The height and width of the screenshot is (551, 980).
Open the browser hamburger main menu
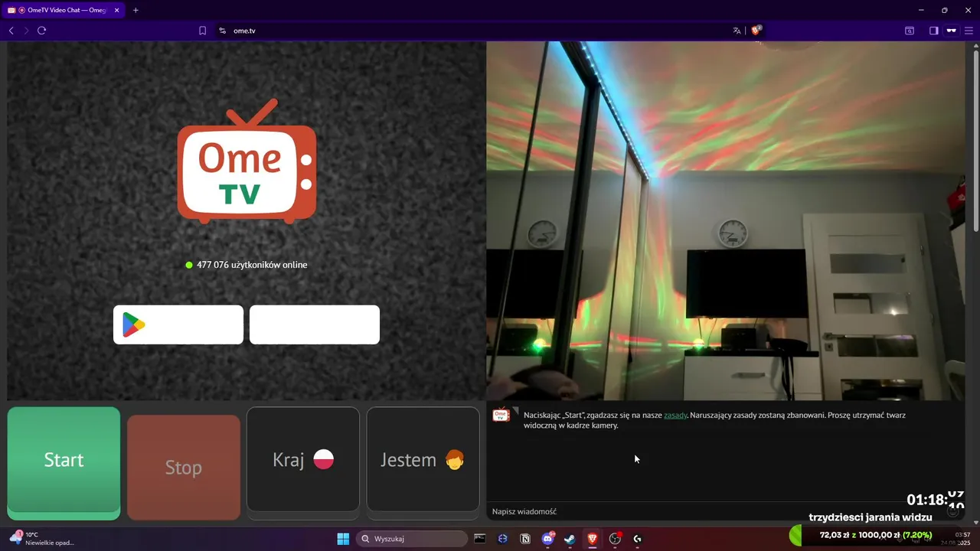(x=969, y=31)
